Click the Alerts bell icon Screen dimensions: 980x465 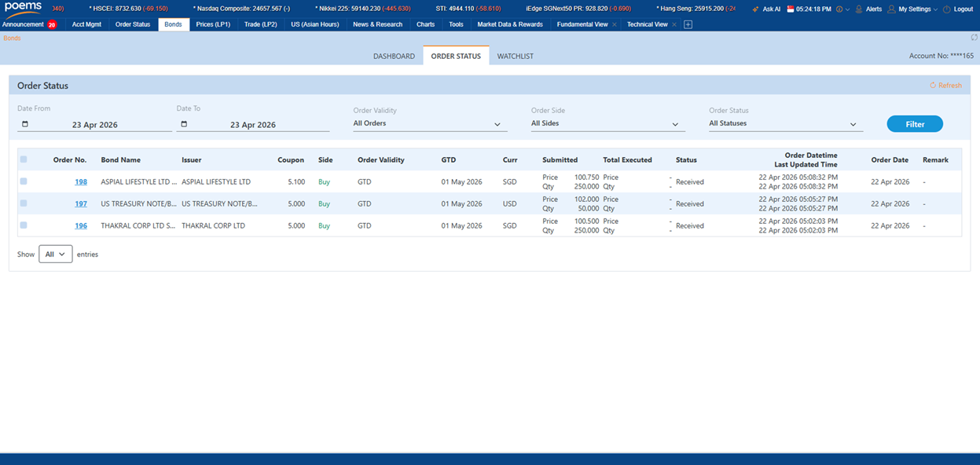click(x=858, y=9)
